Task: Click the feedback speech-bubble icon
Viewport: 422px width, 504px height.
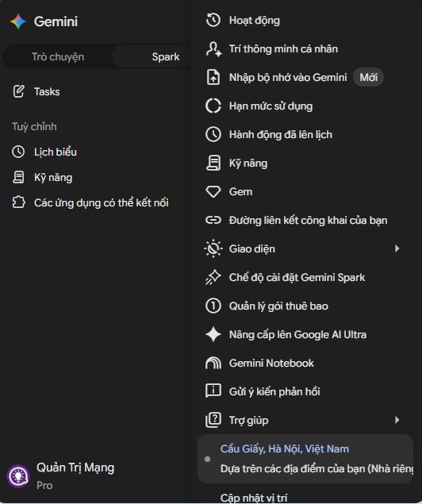Action: pos(213,391)
